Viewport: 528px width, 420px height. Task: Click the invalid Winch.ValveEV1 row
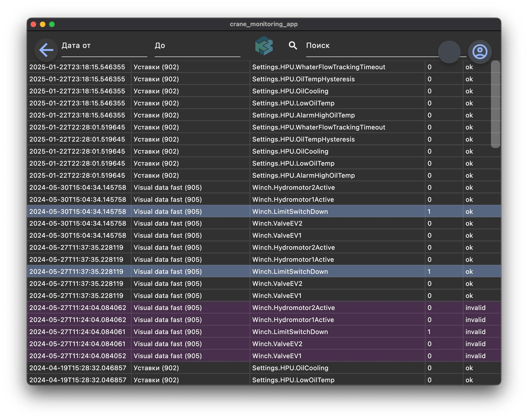(x=264, y=356)
